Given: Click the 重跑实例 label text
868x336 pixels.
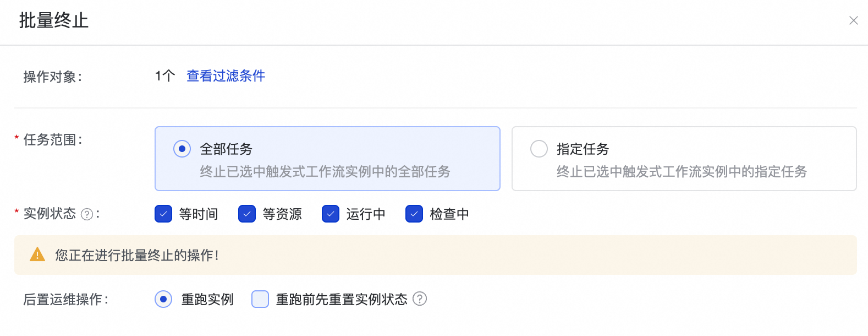Looking at the screenshot, I should 207,299.
